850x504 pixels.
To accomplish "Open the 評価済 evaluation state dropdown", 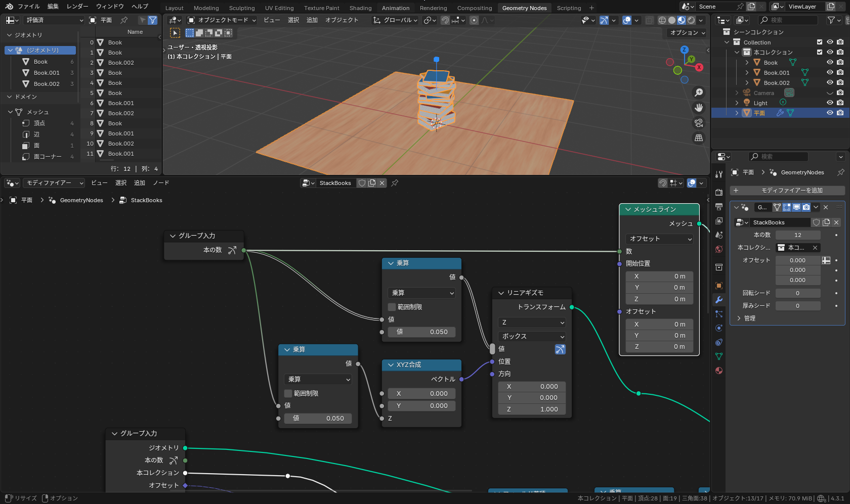I will 54,20.
